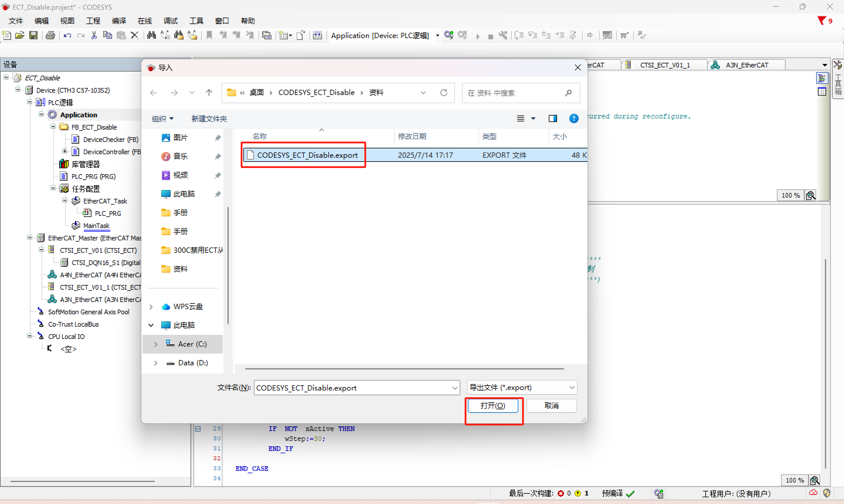Click 新建文件夹 in the dialog toolbar
This screenshot has width=844, height=504.
pyautogui.click(x=209, y=118)
